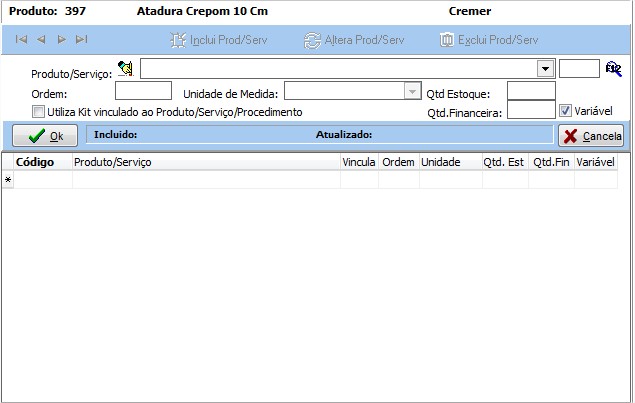Jump to the last record
635x403 pixels.
click(x=81, y=40)
